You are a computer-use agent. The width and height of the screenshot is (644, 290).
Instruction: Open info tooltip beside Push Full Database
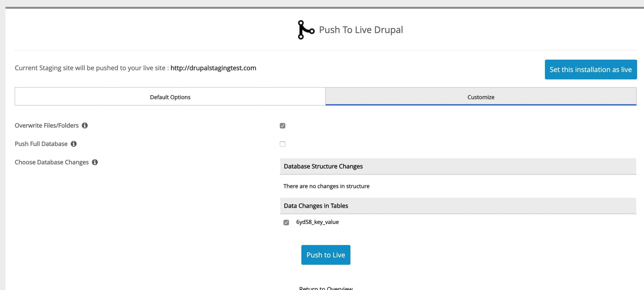(74, 144)
